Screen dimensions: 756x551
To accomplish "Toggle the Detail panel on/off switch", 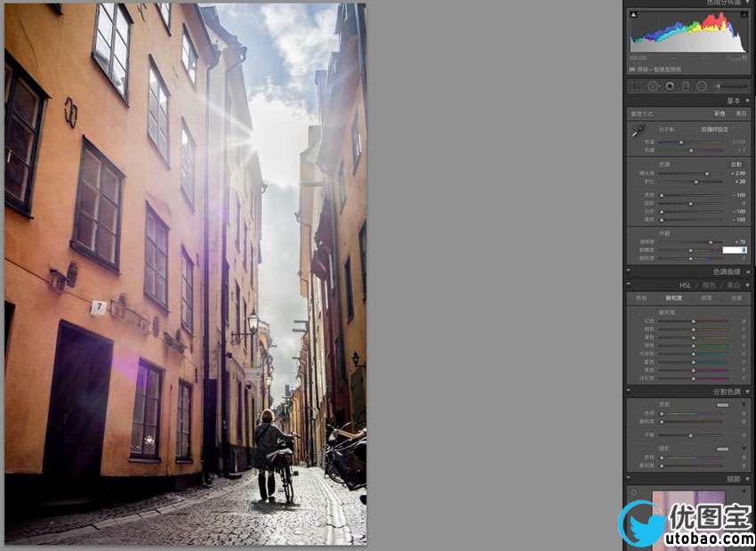I will click(629, 479).
